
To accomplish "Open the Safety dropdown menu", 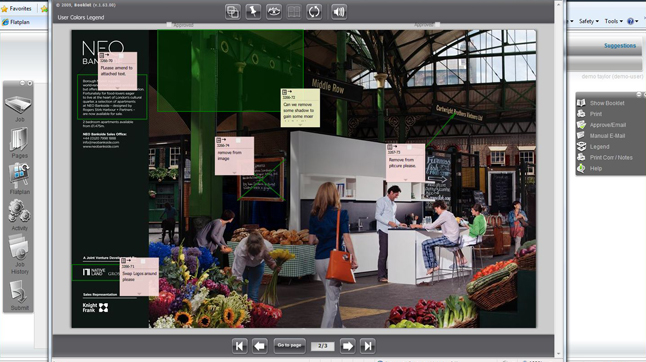I will [589, 21].
